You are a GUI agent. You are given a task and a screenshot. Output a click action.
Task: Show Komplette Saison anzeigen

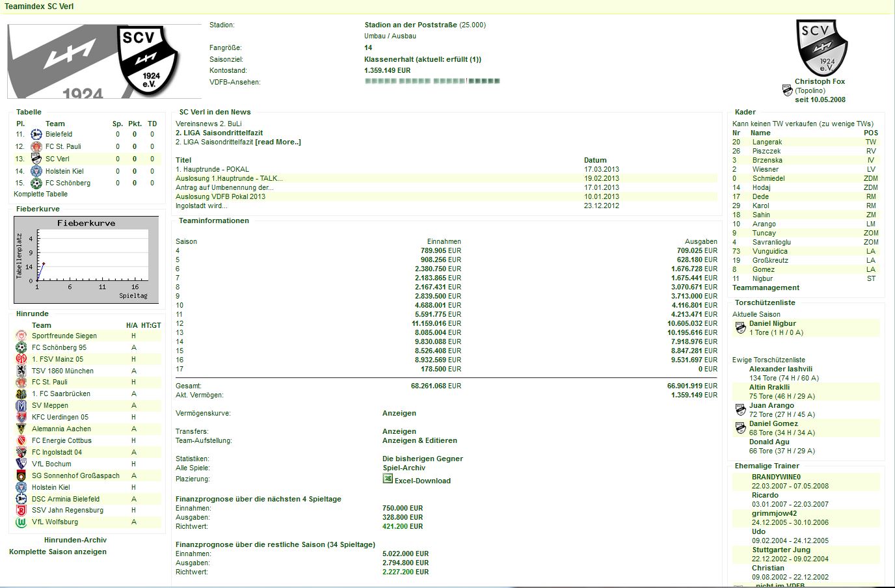point(58,552)
